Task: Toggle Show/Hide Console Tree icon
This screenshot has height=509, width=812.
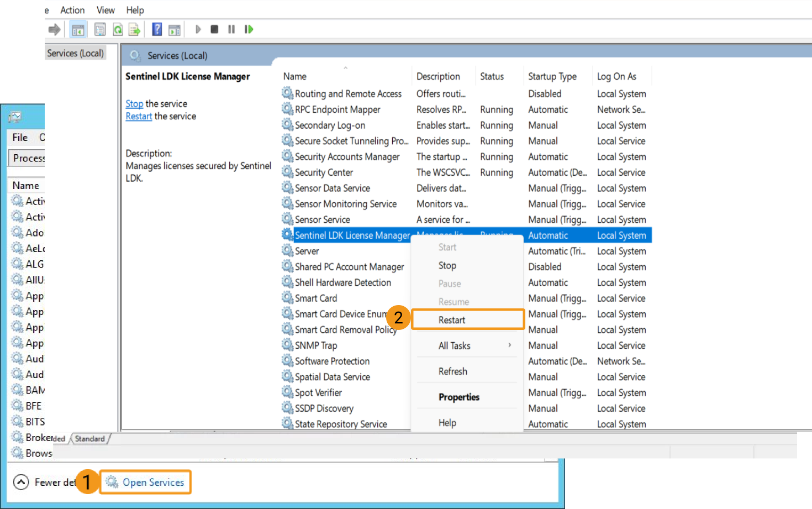Action: (x=78, y=29)
